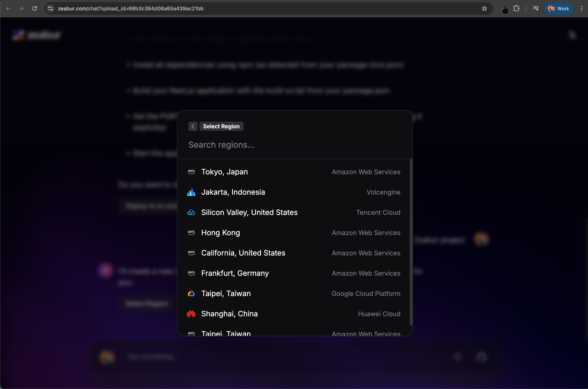Go back using the chevron beside Select Region
This screenshot has height=389, width=588.
click(x=193, y=126)
